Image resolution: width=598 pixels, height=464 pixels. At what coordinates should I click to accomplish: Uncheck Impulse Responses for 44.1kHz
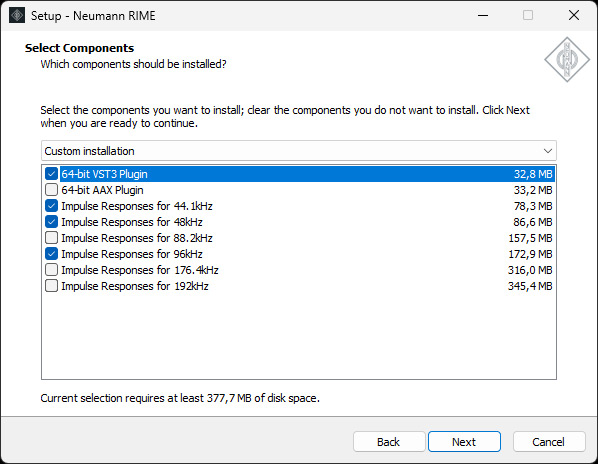[51, 206]
